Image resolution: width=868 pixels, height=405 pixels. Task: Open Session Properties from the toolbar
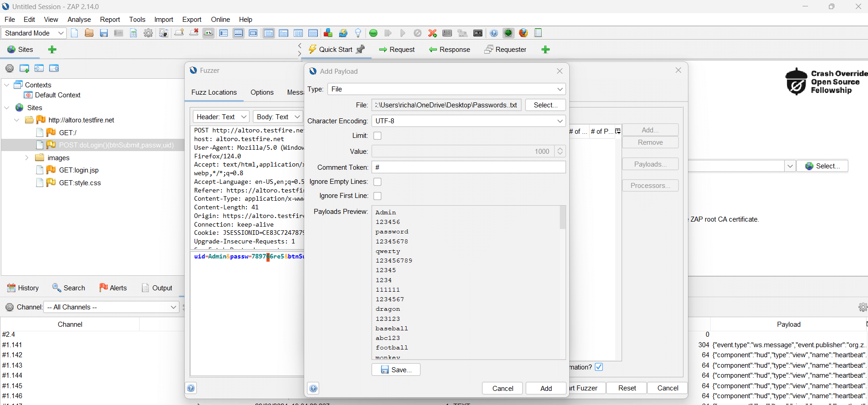(133, 33)
